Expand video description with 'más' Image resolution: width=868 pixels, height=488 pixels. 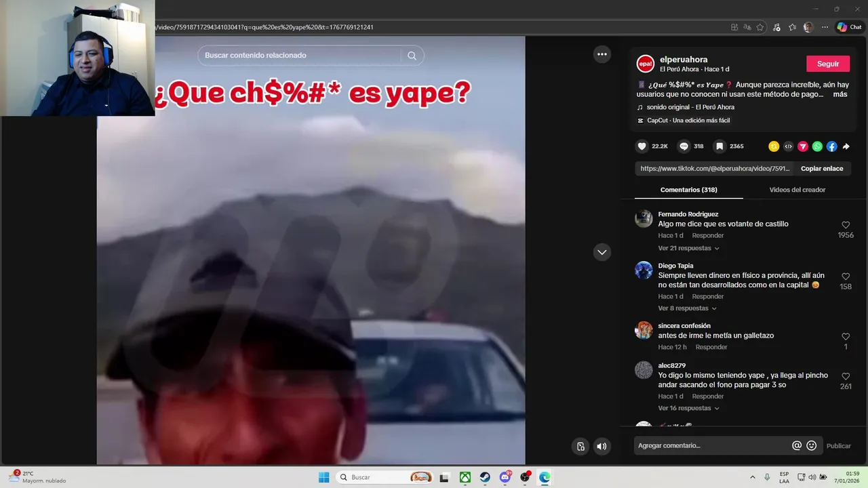pos(840,94)
